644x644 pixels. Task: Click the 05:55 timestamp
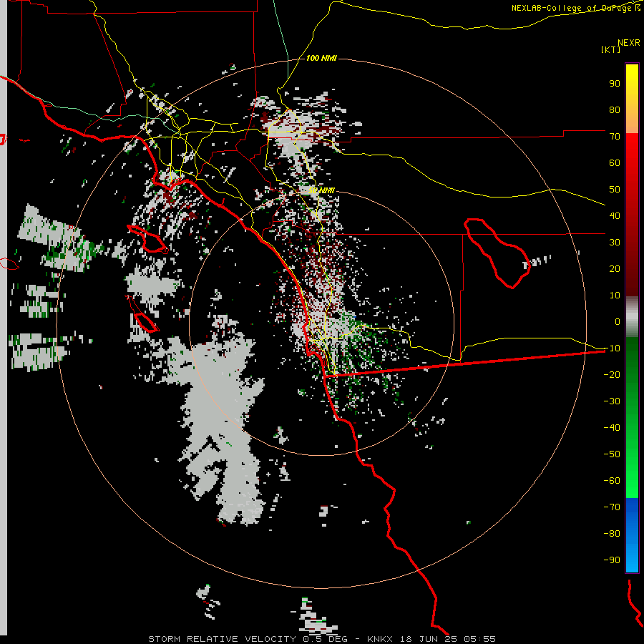479,639
